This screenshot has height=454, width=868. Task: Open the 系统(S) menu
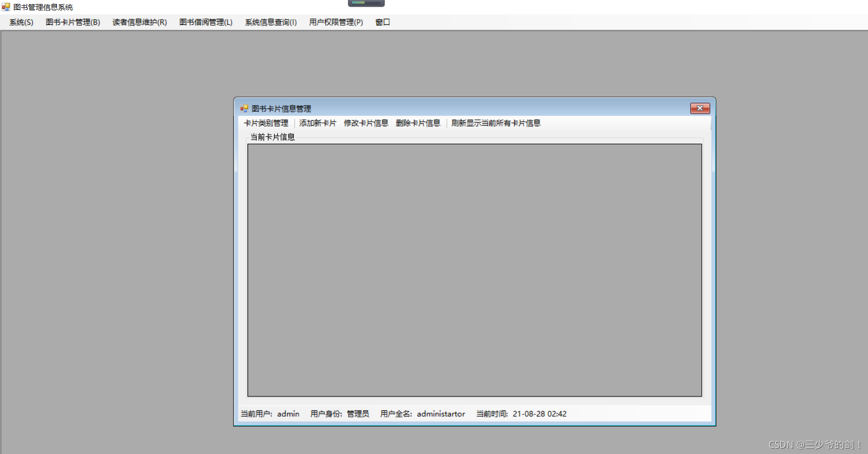pos(21,22)
